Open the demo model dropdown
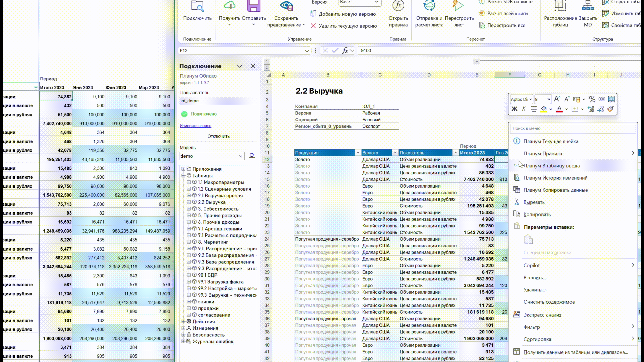The image size is (644, 362). 240,156
